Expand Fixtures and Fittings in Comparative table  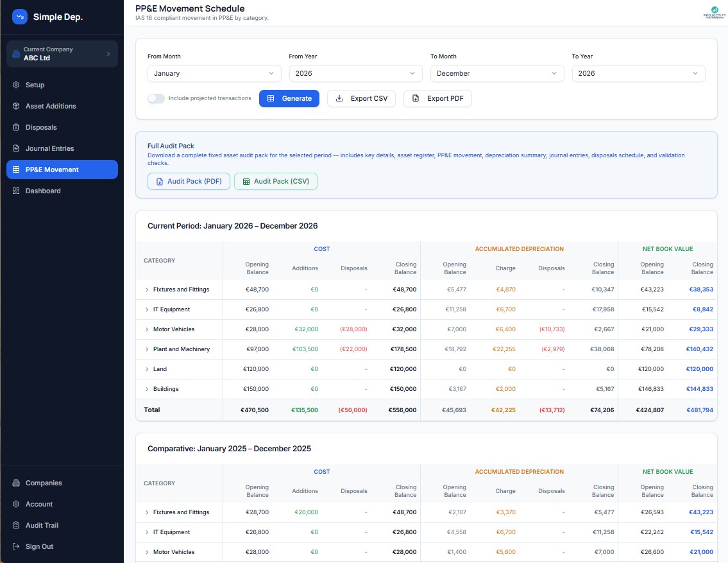click(147, 512)
